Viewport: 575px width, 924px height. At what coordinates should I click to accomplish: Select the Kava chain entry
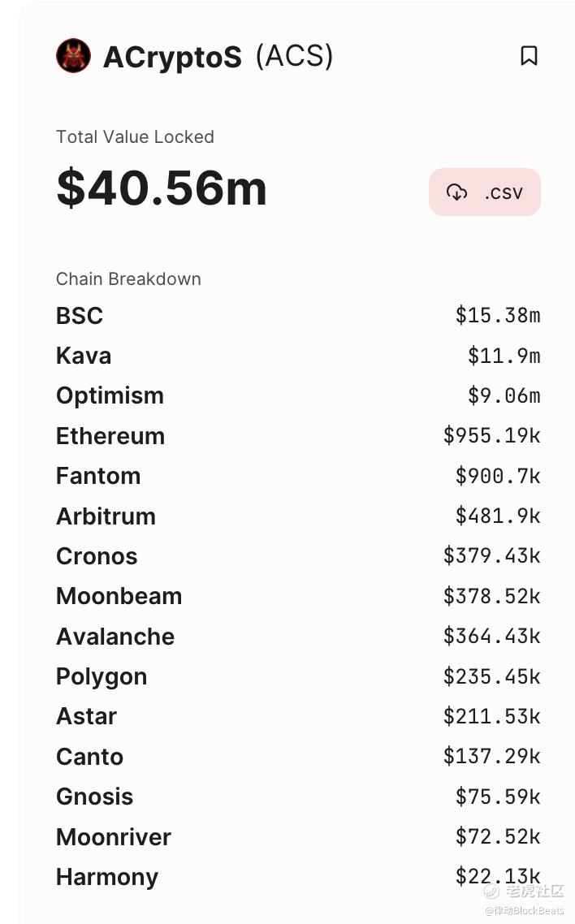pyautogui.click(x=84, y=356)
